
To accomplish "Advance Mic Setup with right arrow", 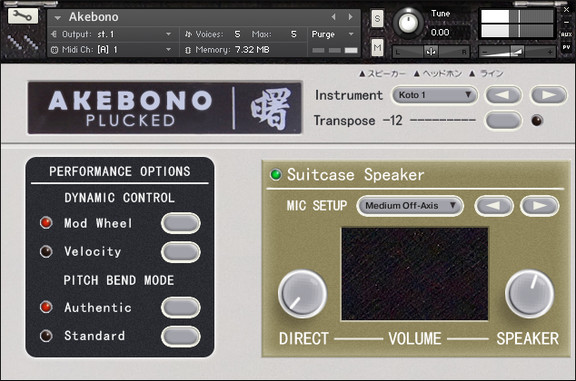I will click(540, 206).
